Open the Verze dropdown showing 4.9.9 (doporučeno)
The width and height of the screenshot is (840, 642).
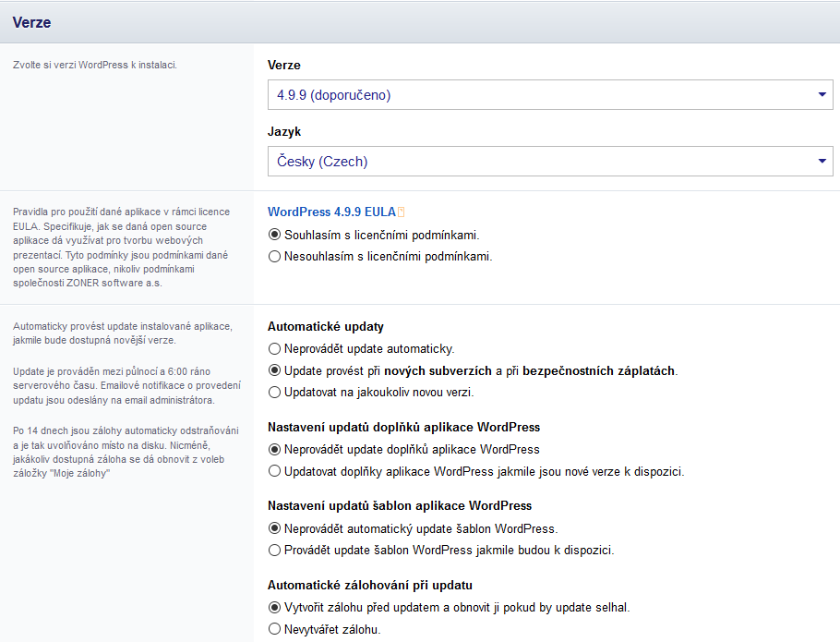550,95
